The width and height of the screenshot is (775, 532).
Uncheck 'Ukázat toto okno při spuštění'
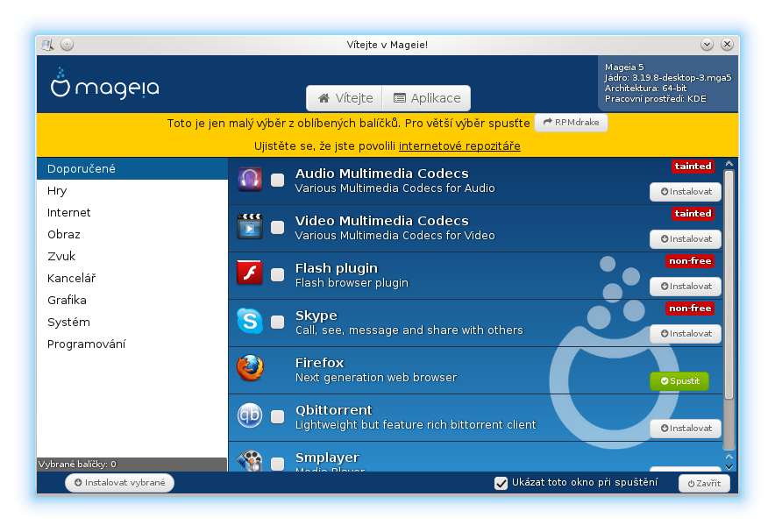(501, 483)
